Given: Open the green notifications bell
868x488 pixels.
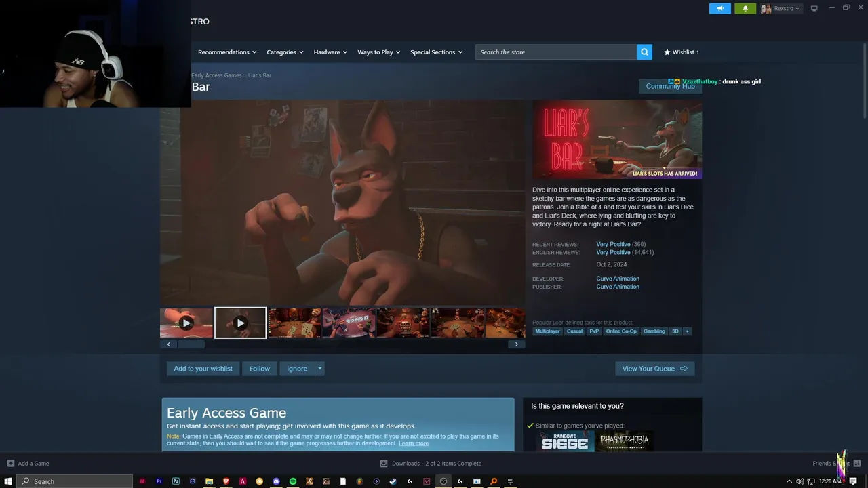Looking at the screenshot, I should (745, 9).
